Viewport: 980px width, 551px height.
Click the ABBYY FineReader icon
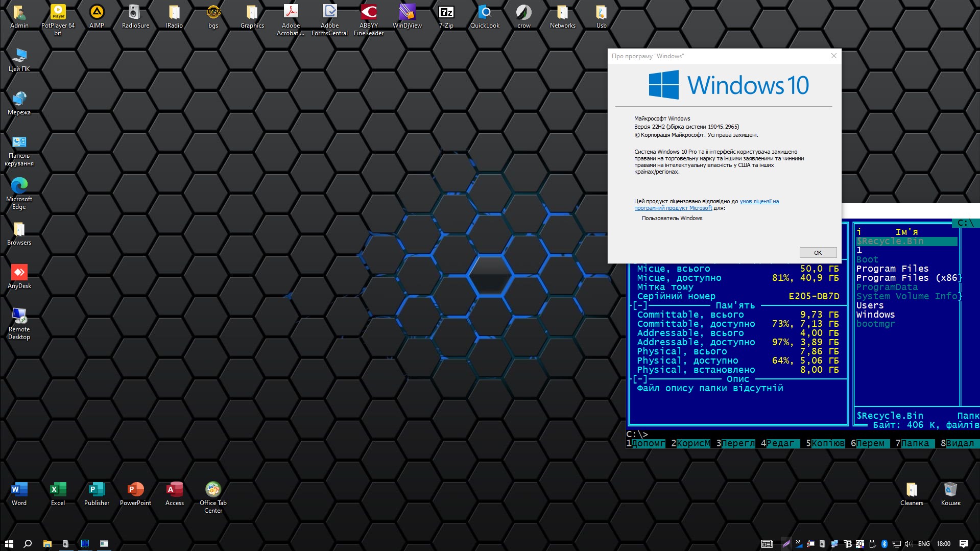pyautogui.click(x=368, y=13)
